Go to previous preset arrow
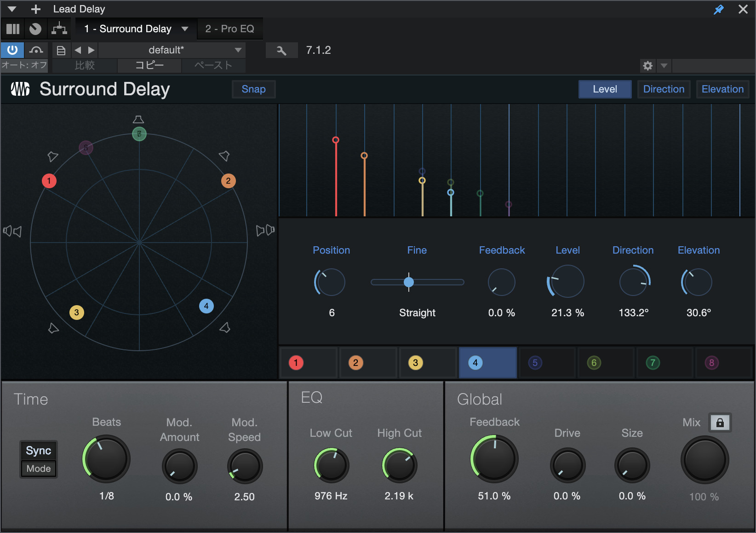756x533 pixels. [78, 50]
